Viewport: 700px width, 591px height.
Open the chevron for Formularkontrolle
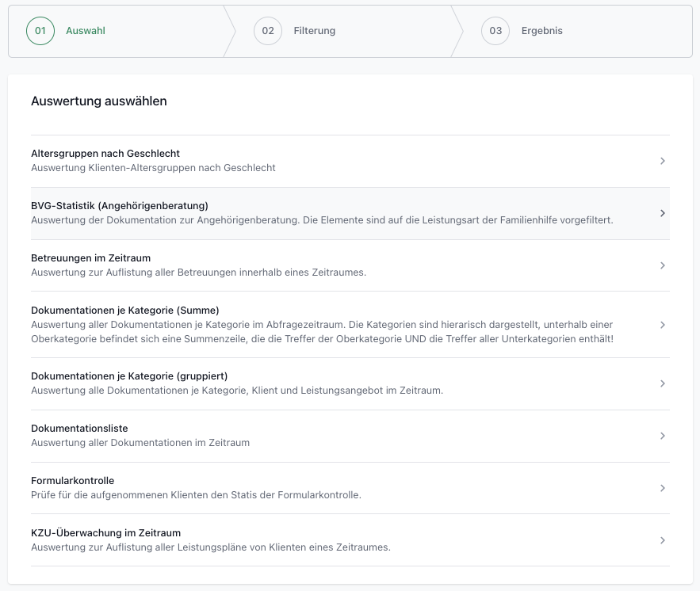(x=663, y=488)
